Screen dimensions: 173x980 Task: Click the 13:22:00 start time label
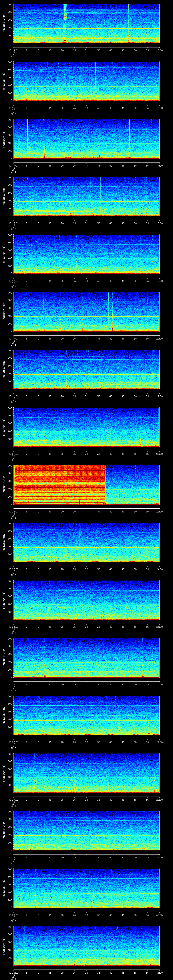click(x=14, y=511)
